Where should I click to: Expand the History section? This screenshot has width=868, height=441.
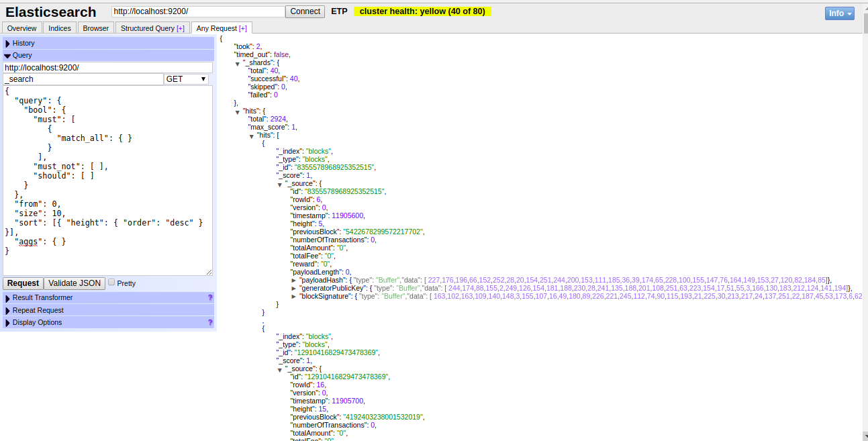pyautogui.click(x=108, y=43)
